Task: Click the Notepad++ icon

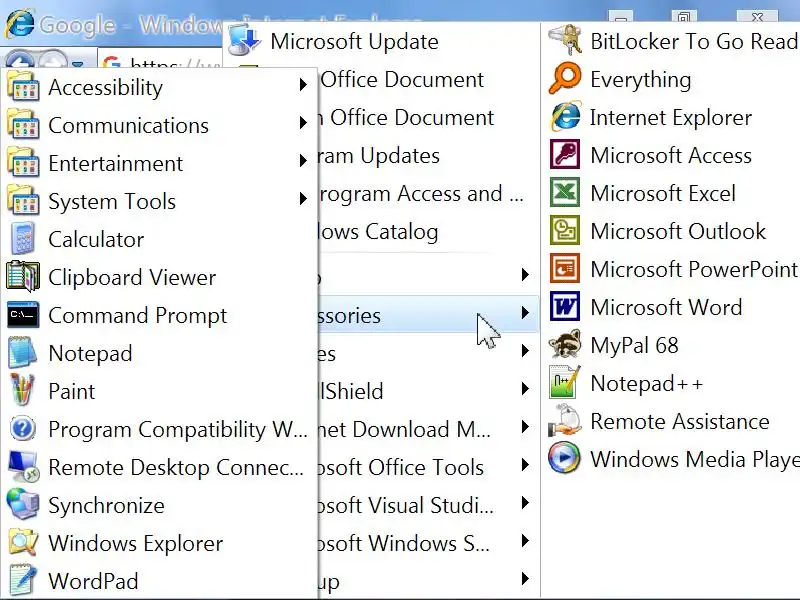Action: [565, 383]
